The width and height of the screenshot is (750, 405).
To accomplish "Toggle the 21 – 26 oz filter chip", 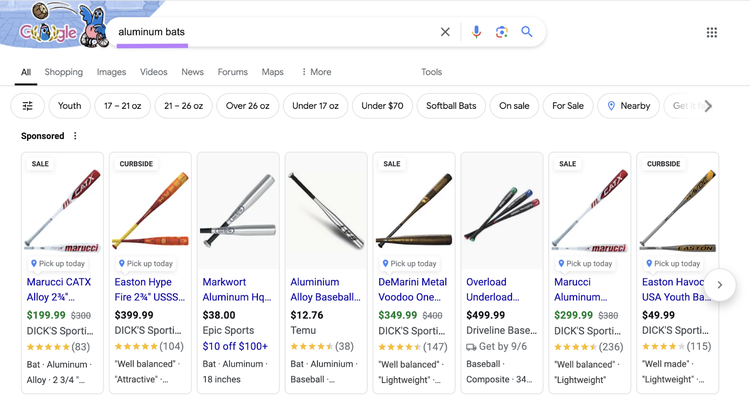I will point(184,106).
